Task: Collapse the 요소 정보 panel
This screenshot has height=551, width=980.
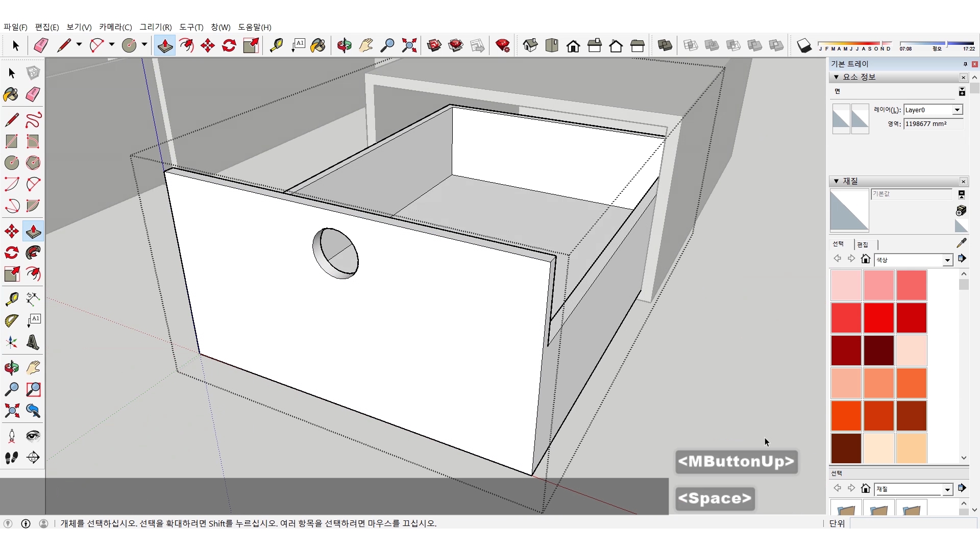Action: (836, 77)
